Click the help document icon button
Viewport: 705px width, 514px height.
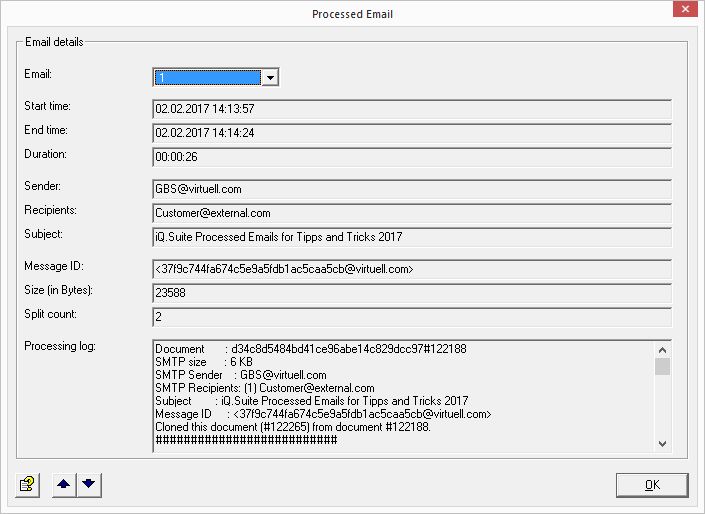(x=26, y=484)
